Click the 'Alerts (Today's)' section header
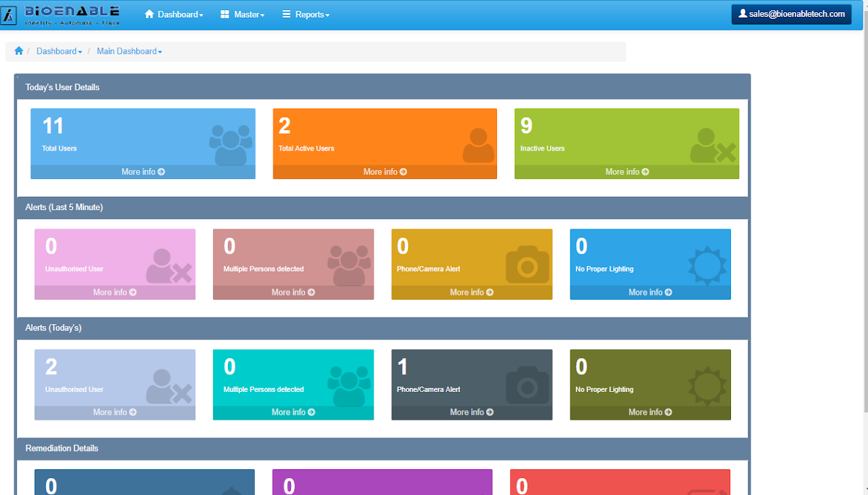 coord(382,328)
